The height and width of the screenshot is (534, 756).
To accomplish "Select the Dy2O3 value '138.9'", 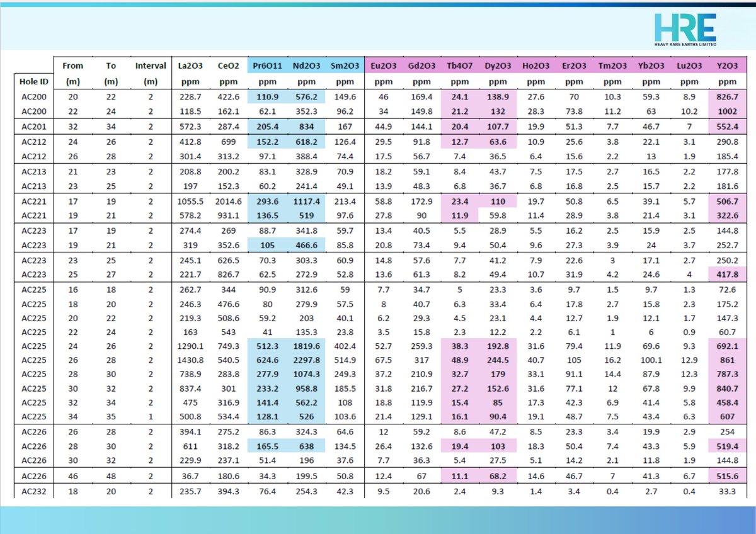I will 498,98.
